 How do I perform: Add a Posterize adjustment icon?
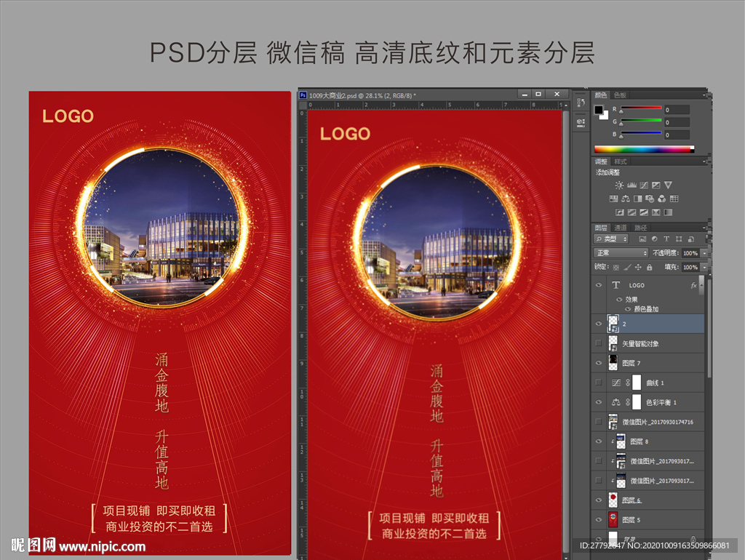[x=632, y=212]
